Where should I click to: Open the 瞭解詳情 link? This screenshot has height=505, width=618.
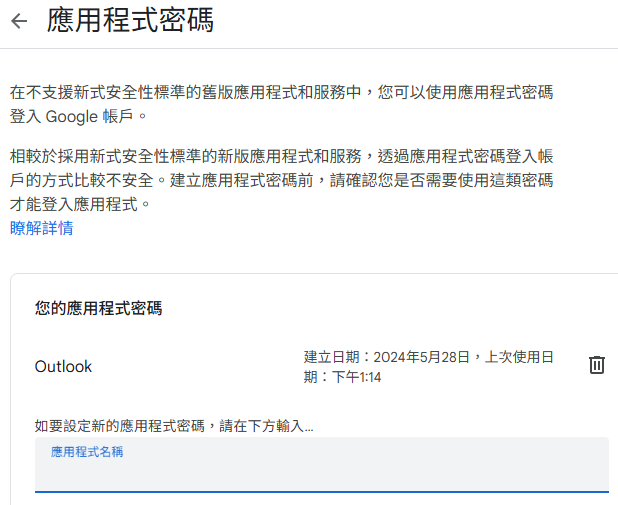(x=42, y=228)
